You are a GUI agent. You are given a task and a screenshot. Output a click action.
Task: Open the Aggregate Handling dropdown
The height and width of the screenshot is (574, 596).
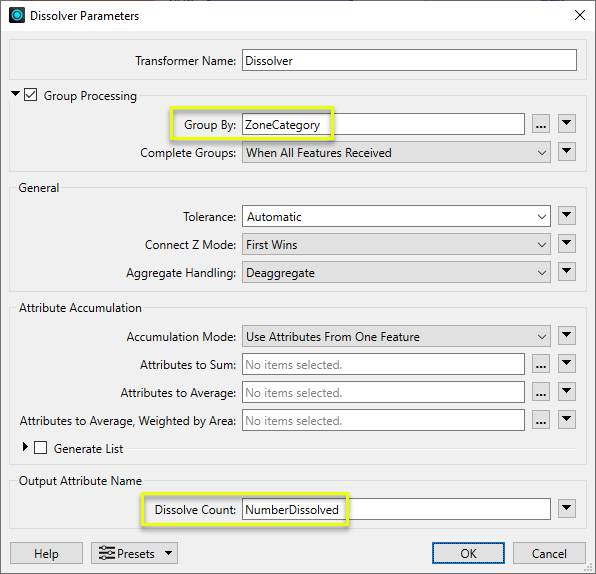pos(396,273)
